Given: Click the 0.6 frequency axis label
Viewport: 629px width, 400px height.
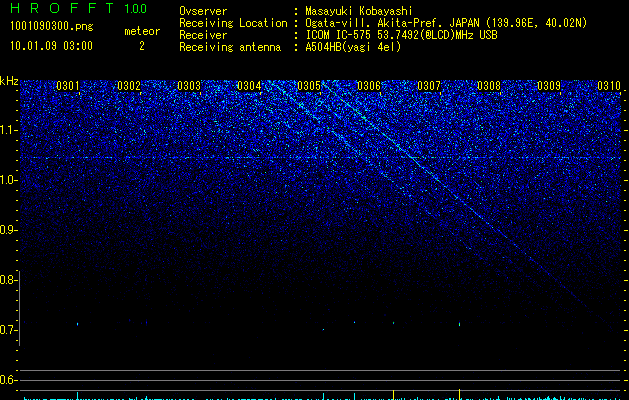Looking at the screenshot, I should (8, 380).
